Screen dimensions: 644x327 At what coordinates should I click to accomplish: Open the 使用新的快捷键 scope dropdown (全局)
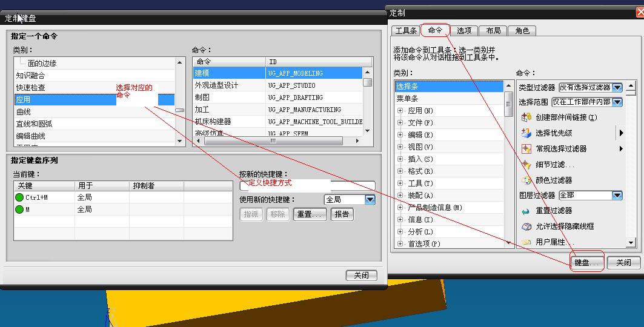[x=370, y=199]
